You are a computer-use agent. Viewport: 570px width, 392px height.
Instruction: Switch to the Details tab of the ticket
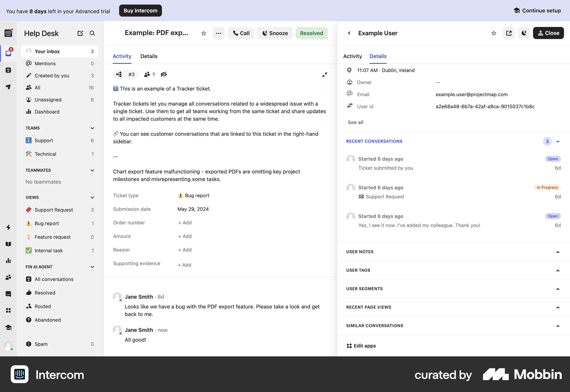point(149,56)
